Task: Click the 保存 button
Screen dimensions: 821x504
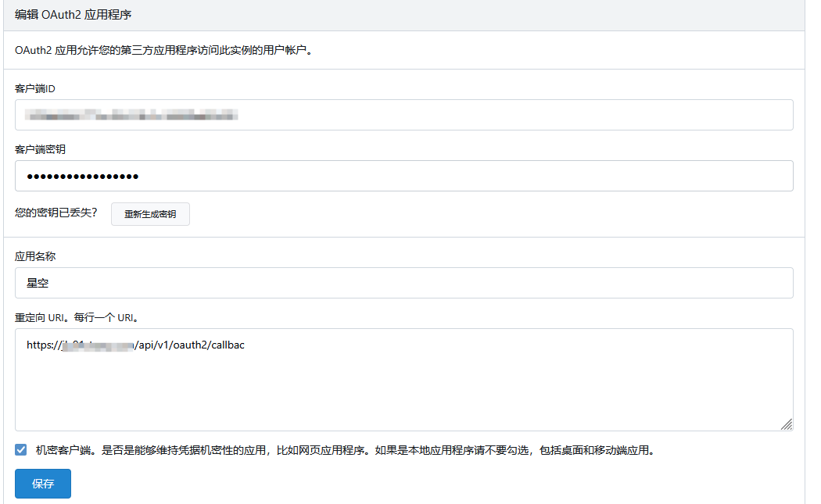Action: 43,484
